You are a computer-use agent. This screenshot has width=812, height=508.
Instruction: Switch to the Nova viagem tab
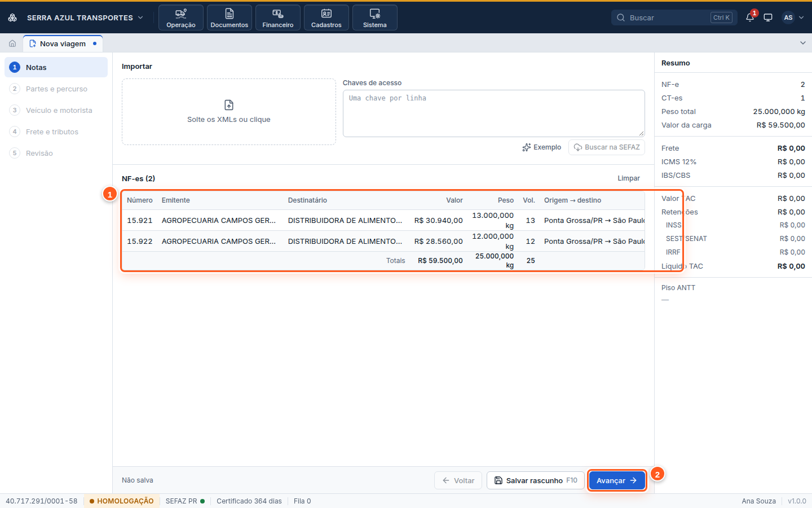pyautogui.click(x=63, y=43)
